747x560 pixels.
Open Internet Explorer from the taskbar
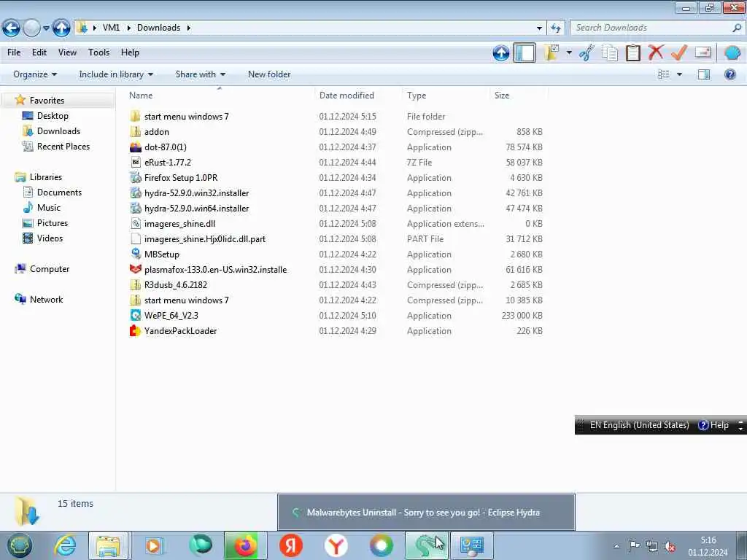click(x=64, y=545)
